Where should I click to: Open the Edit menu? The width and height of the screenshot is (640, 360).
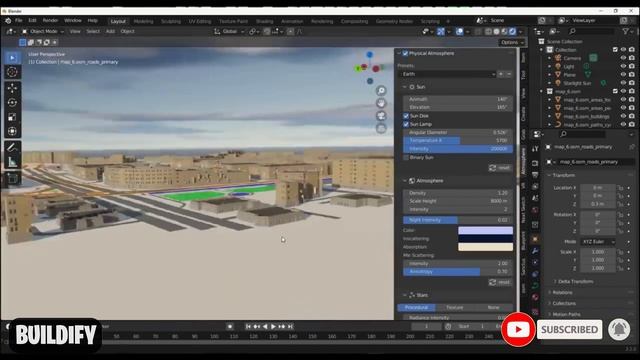(x=32, y=20)
